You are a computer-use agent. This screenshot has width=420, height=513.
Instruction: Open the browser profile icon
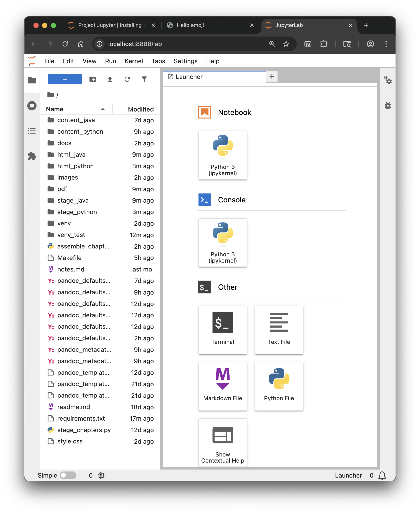[x=370, y=44]
